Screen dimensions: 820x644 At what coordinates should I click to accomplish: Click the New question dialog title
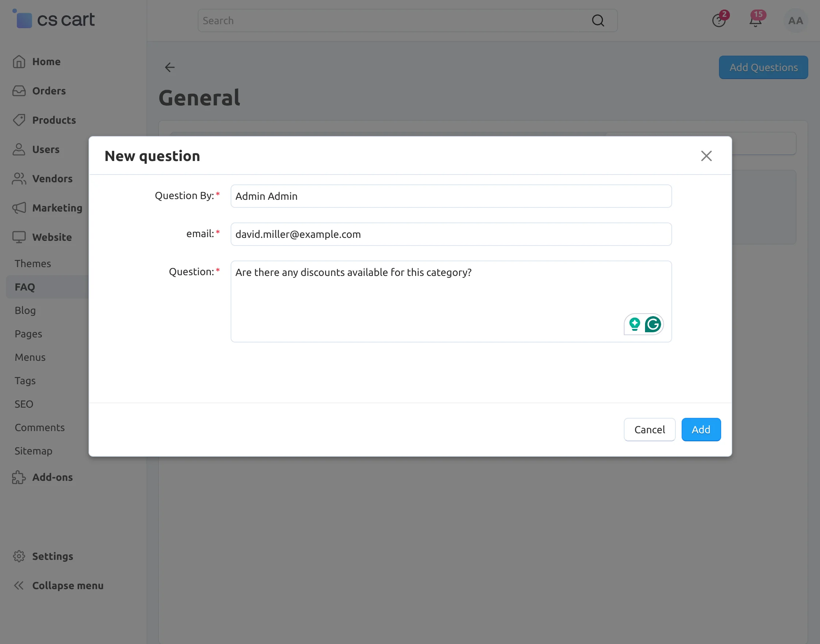point(152,156)
